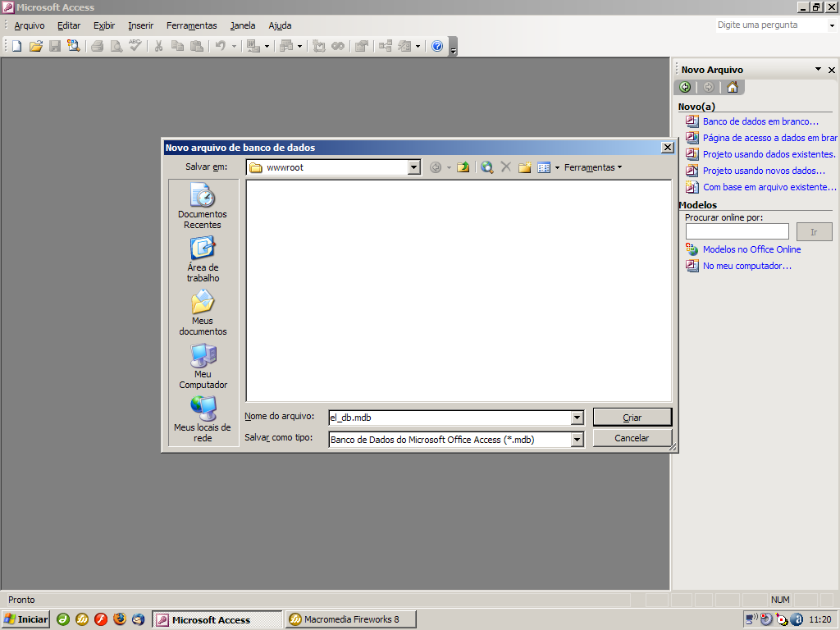The image size is (840, 630).
Task: Open Documentos Recentes in places bar
Action: point(203,206)
